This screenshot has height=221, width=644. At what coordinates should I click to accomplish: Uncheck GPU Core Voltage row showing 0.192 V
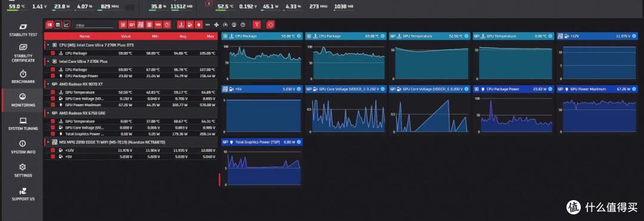tap(52, 99)
